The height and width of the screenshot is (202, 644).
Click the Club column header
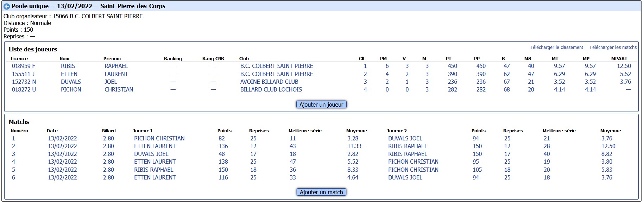(x=244, y=59)
